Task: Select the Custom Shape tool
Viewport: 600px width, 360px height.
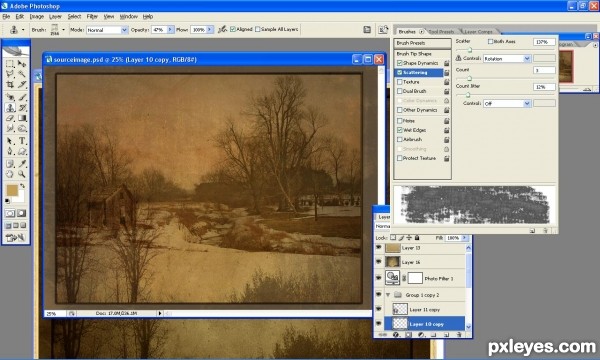Action: point(22,151)
